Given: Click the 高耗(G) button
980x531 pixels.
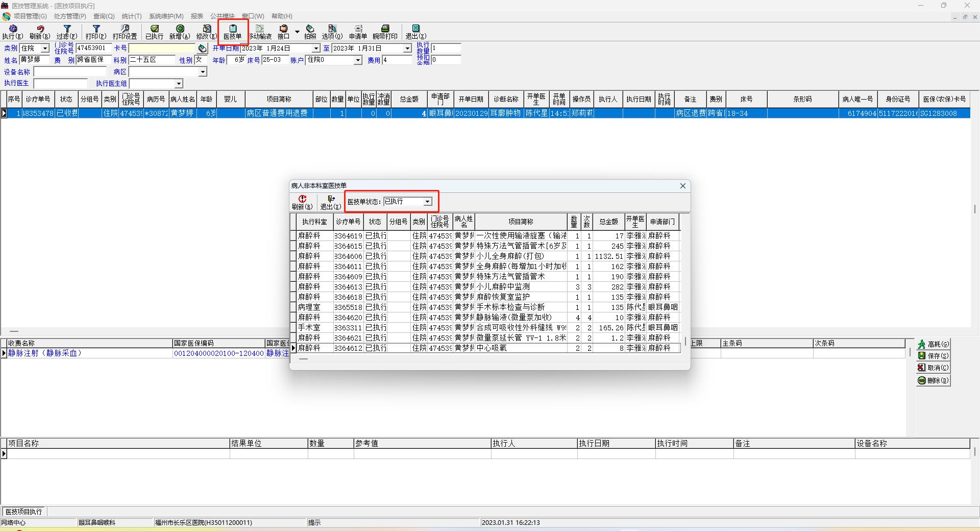Looking at the screenshot, I should pos(934,344).
